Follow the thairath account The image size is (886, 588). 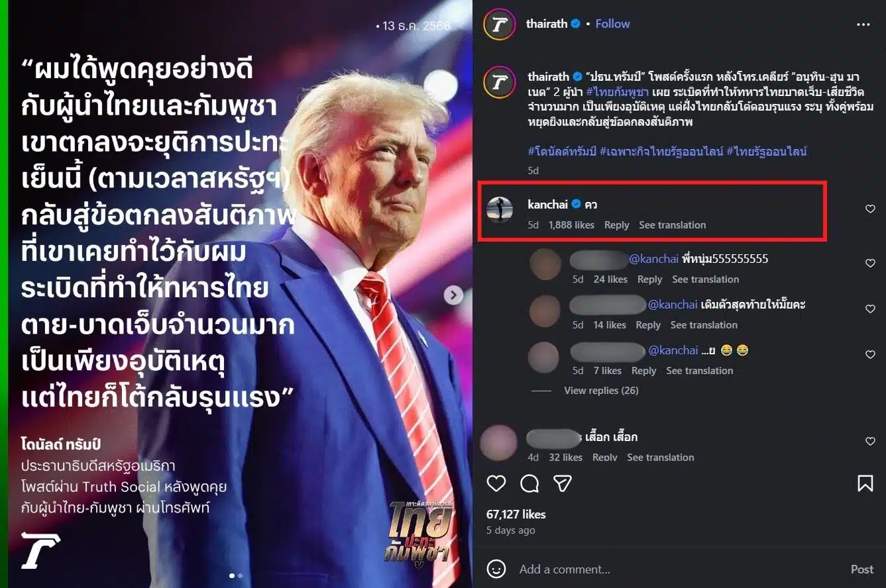click(612, 24)
